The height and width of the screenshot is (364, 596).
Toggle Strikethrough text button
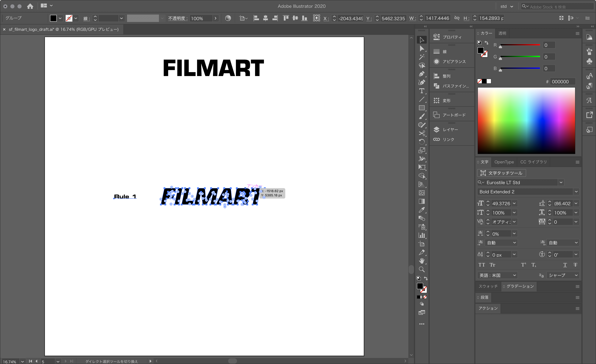pyautogui.click(x=575, y=265)
